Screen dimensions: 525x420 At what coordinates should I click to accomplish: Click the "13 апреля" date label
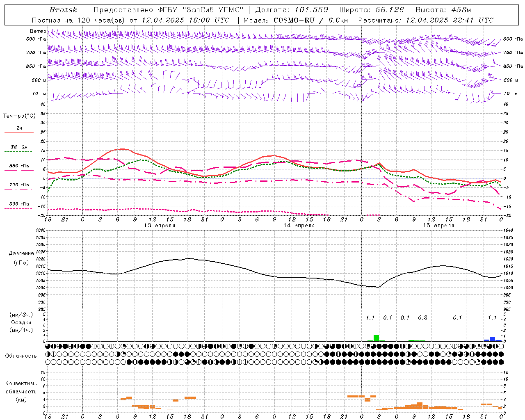160,226
